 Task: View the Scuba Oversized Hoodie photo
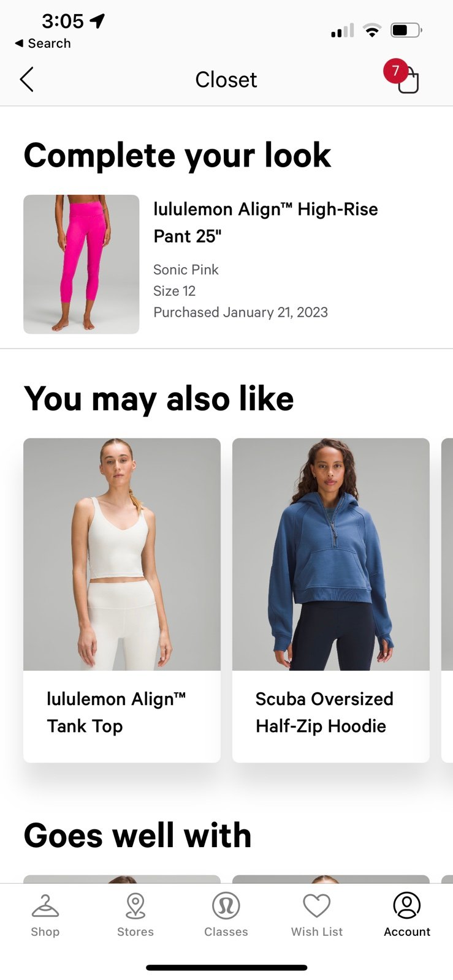[x=331, y=554]
